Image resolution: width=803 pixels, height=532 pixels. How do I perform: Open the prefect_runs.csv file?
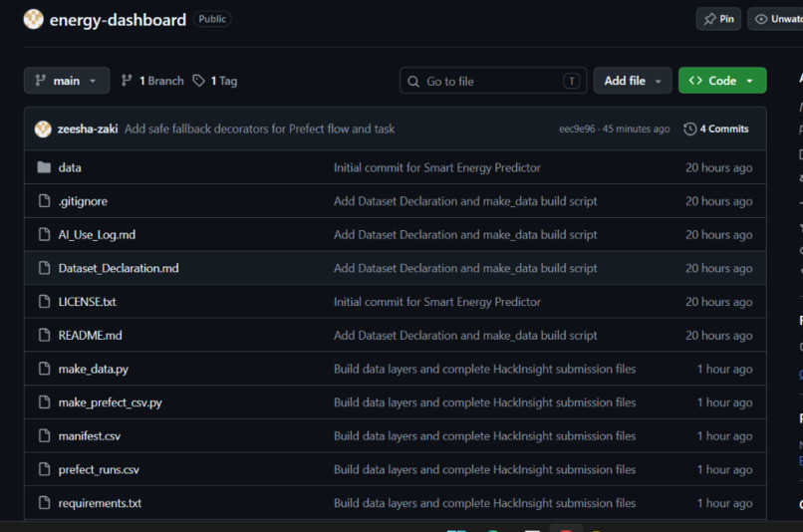click(99, 469)
